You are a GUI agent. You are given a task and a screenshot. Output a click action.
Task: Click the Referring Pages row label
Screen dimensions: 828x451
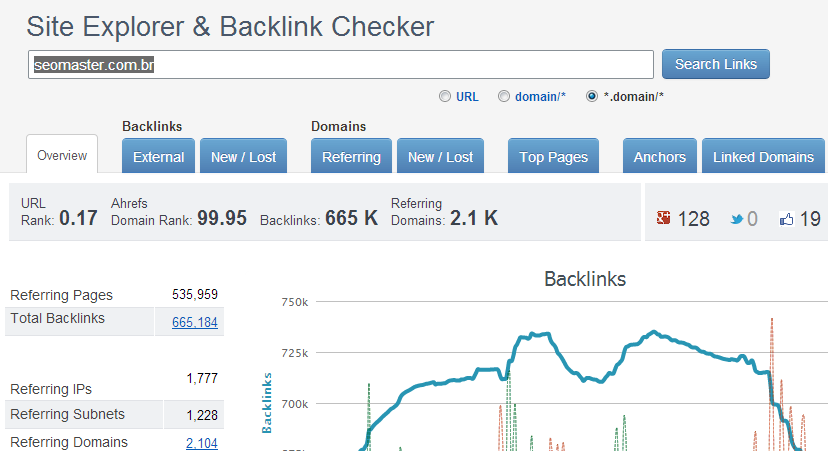(61, 295)
